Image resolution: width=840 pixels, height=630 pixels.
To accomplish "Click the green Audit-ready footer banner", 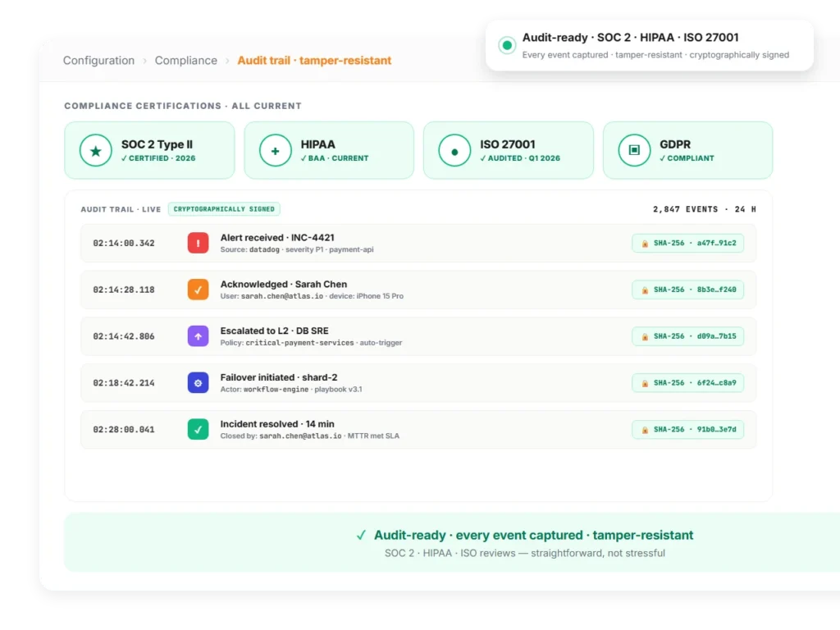I will coord(452,542).
